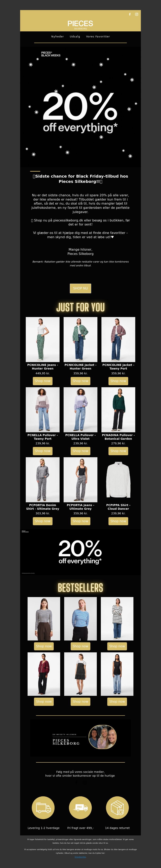161x868 pixels.
Task: Click the Pieces Silkeborg header logo
Action: 80,24
